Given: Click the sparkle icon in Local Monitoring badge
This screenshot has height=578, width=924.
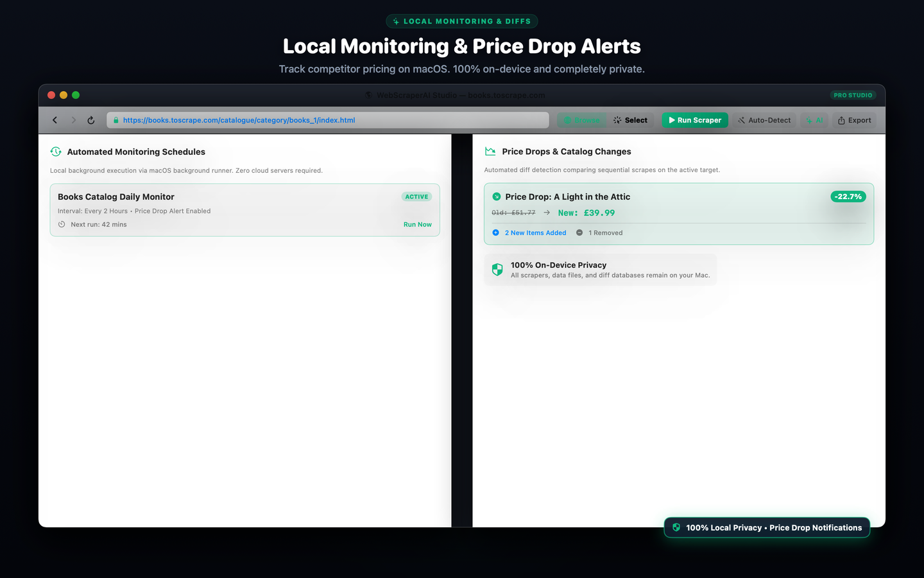Looking at the screenshot, I should pos(396,21).
